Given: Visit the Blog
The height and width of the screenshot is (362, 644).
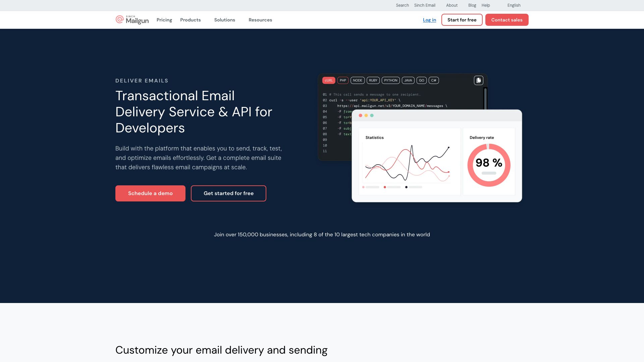Looking at the screenshot, I should click(472, 5).
